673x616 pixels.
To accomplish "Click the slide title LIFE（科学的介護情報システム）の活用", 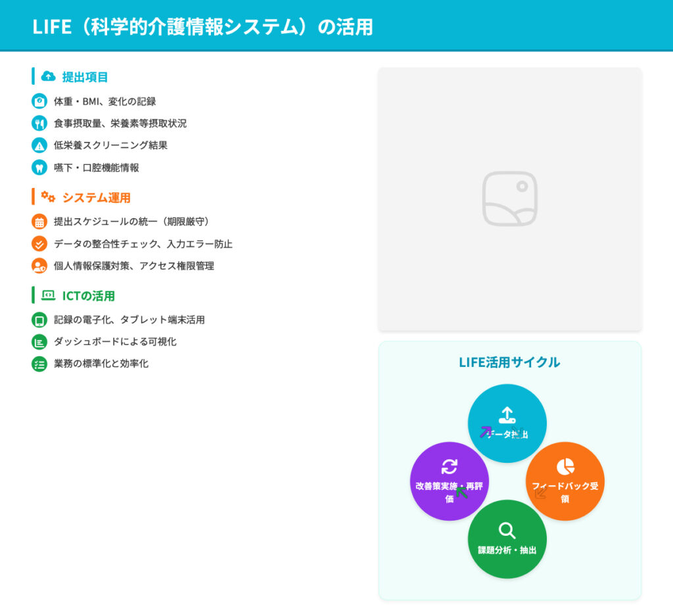I will [x=202, y=27].
